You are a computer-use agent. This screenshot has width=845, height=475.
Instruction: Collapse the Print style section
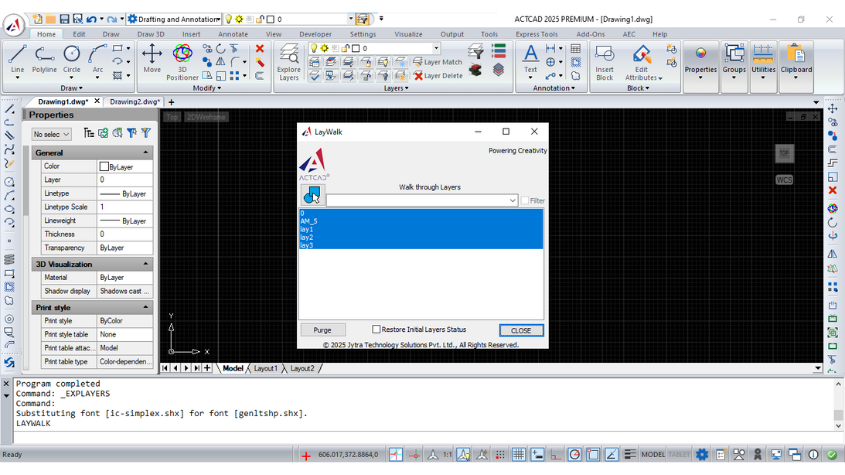146,307
